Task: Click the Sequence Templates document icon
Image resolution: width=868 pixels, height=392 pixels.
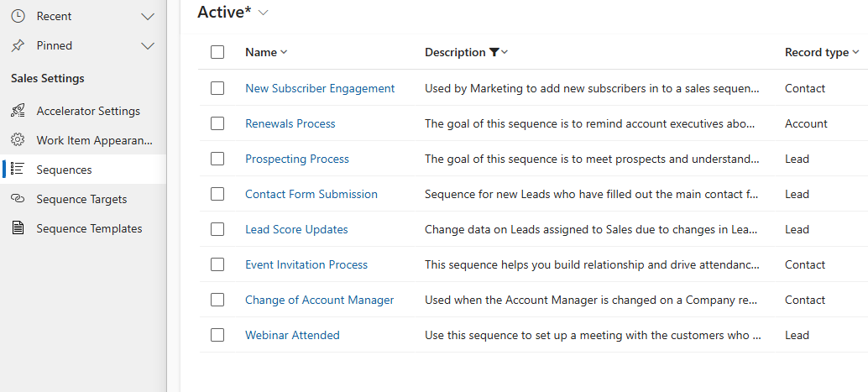Action: 18,228
